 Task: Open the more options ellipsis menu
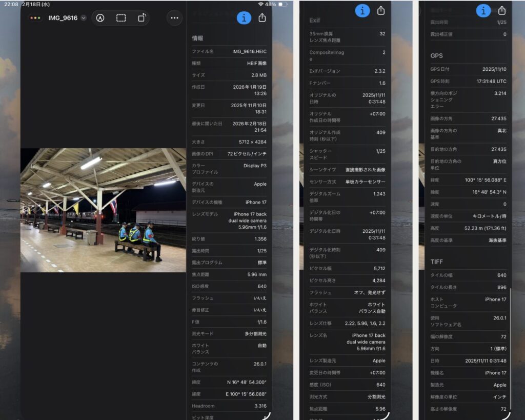[x=174, y=18]
